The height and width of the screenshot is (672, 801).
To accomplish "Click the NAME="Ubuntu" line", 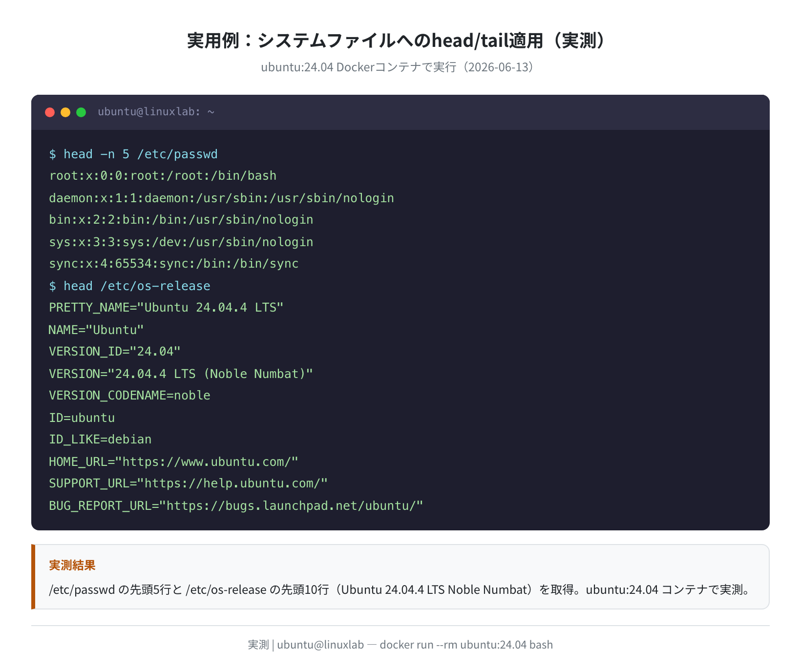I will pos(96,330).
